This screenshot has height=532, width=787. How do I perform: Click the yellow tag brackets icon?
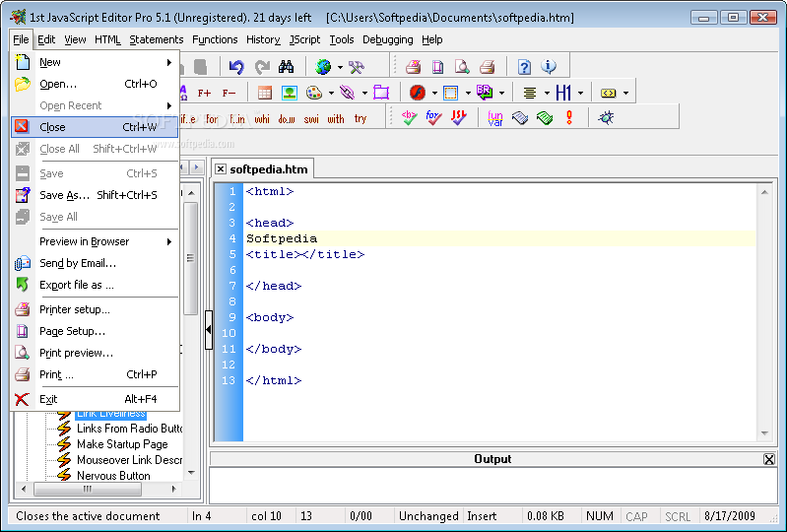click(x=609, y=93)
